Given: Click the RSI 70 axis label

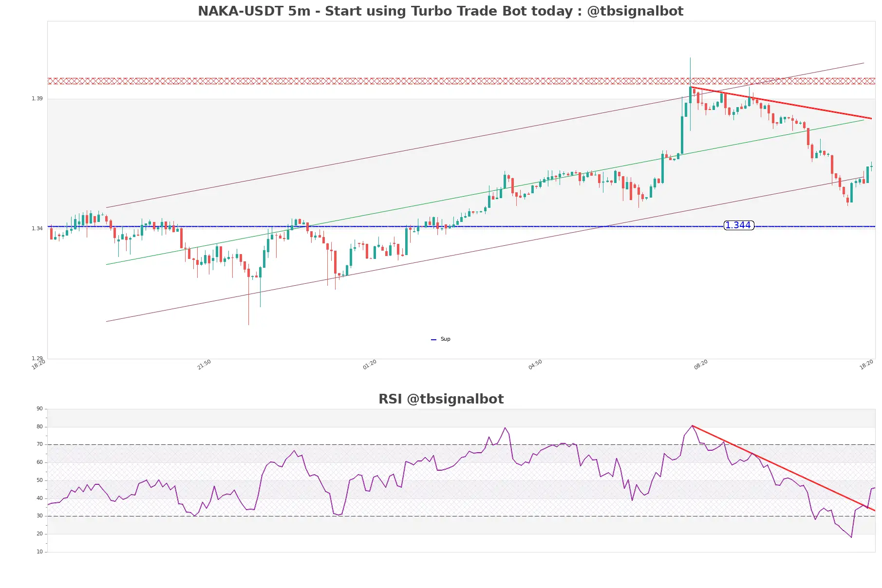Looking at the screenshot, I should [39, 444].
